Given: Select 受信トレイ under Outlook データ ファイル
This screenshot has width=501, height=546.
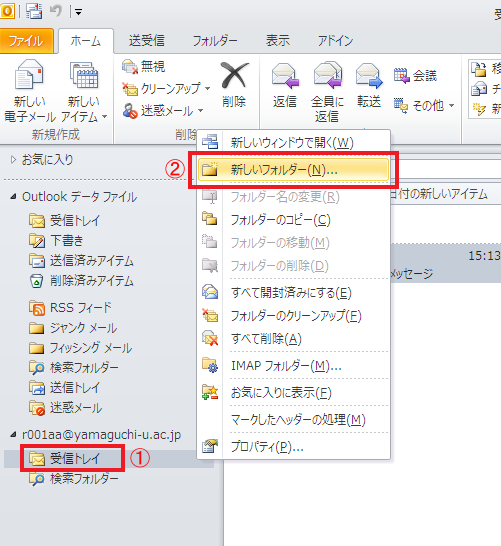Looking at the screenshot, I should point(65,220).
